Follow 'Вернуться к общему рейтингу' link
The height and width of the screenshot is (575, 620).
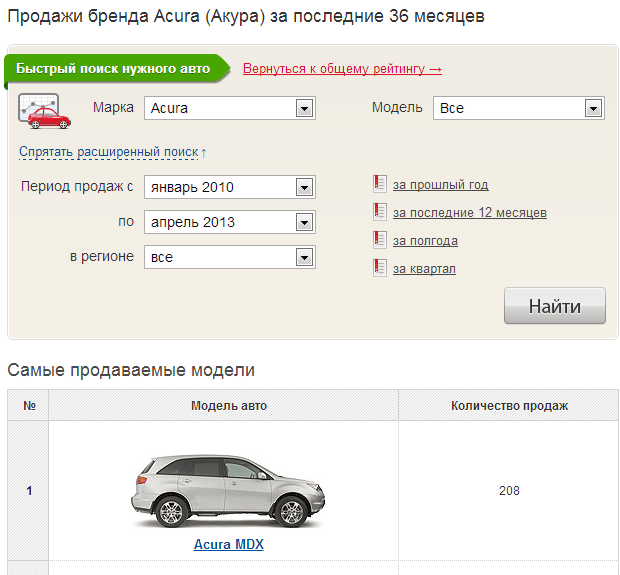(x=342, y=69)
